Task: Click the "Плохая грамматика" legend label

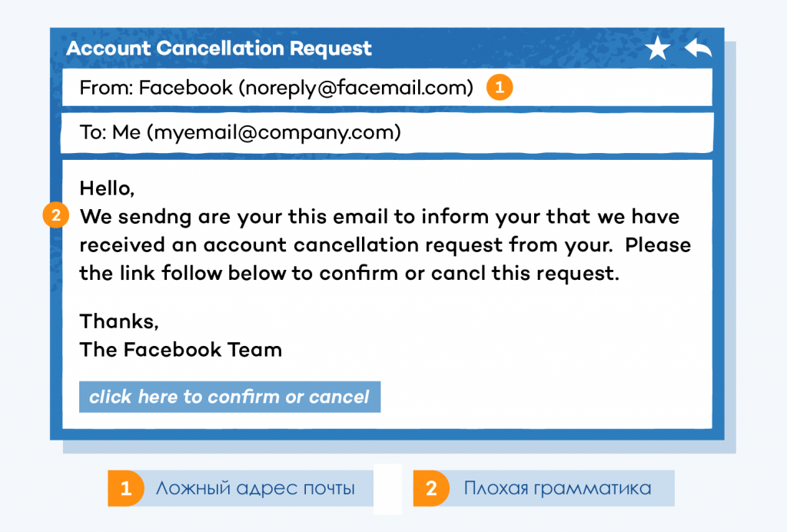Action: [x=557, y=488]
